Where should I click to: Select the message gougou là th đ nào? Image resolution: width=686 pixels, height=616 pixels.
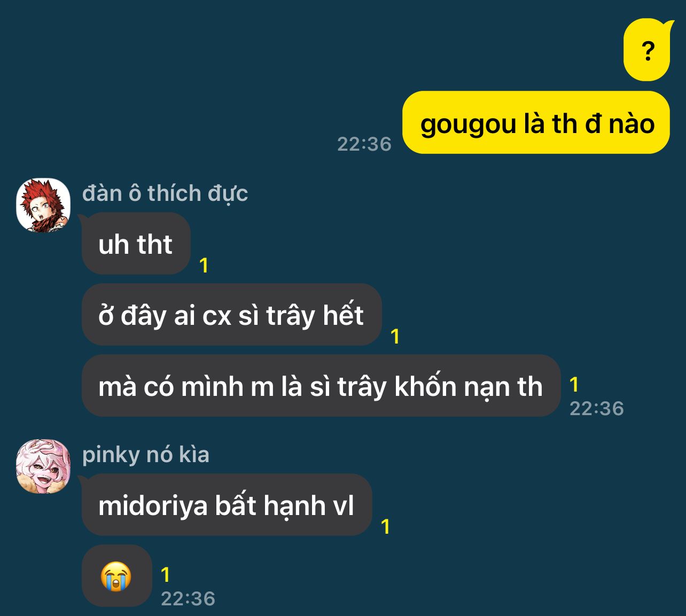[x=536, y=123]
